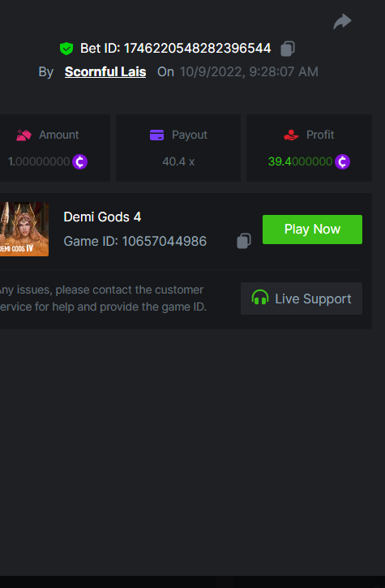Image resolution: width=385 pixels, height=588 pixels.
Task: Click the coin icon next to Profit value
Action: click(x=342, y=161)
